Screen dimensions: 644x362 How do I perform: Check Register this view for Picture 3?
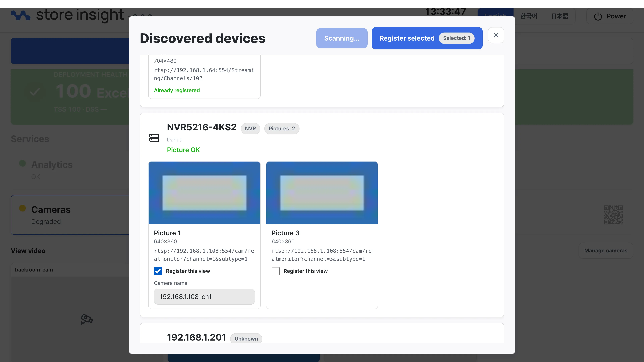[x=276, y=271]
